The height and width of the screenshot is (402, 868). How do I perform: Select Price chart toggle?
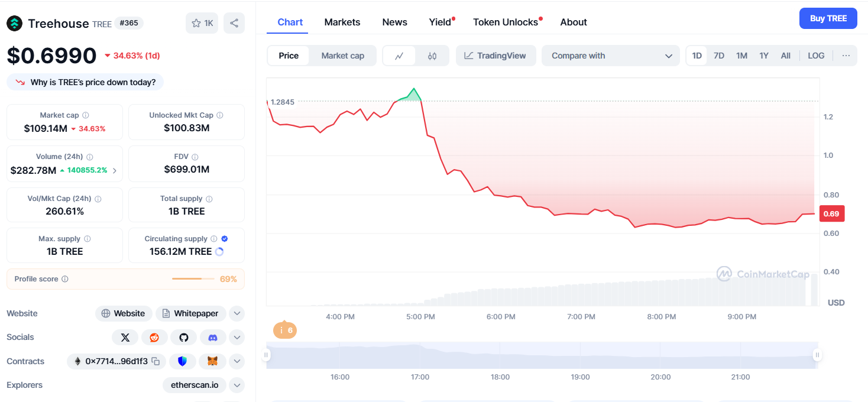point(289,56)
